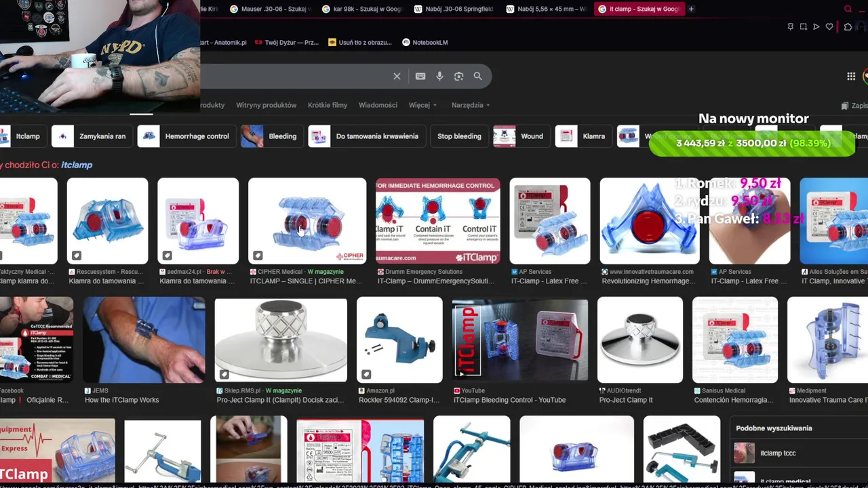Open the AUDIOtrendt Pro-Ject Clamp It image
This screenshot has height=488, width=868.
point(640,340)
